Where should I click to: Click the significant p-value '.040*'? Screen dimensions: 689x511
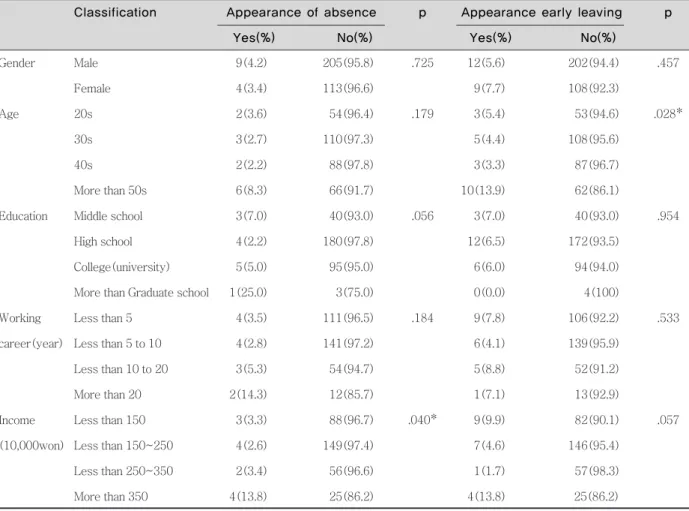(x=422, y=420)
